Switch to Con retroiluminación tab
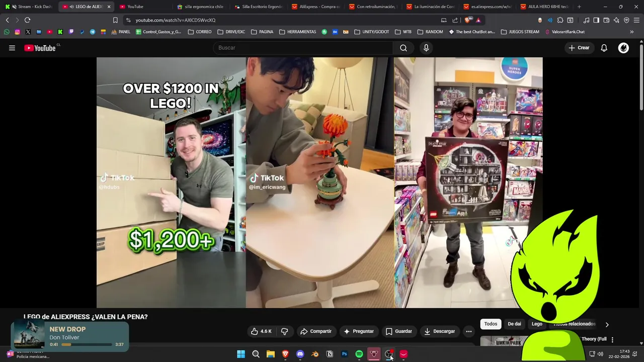This screenshot has width=644, height=362. coord(373,7)
